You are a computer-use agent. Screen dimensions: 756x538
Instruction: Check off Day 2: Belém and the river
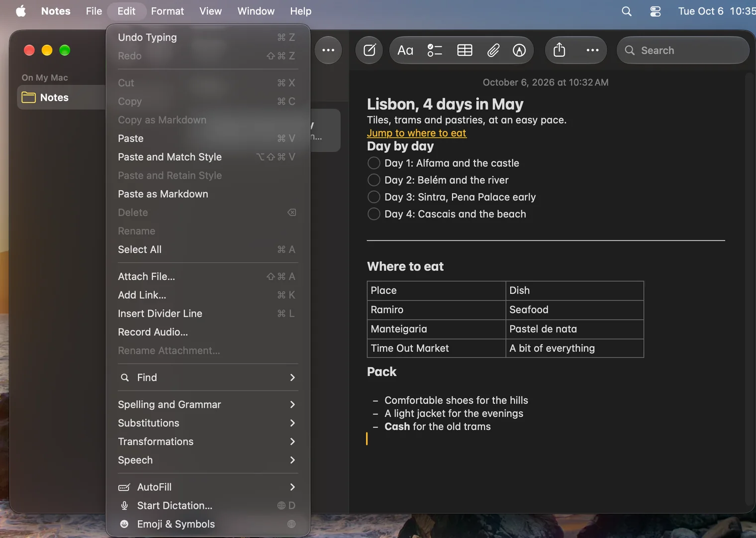click(x=374, y=180)
